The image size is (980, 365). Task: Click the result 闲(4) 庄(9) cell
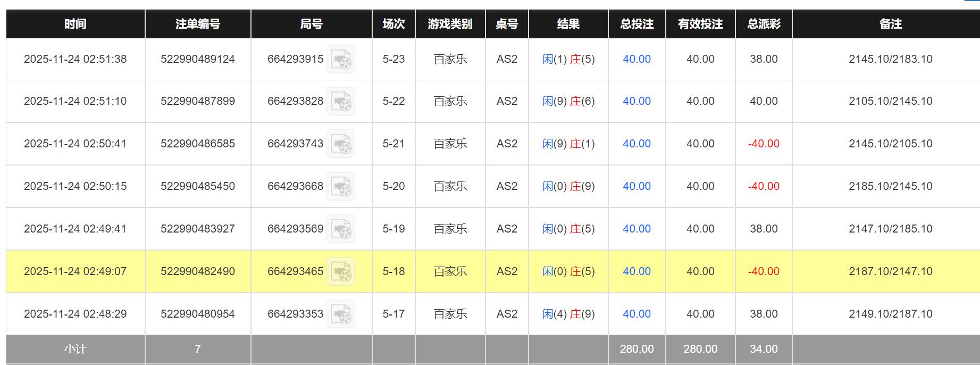pos(568,314)
